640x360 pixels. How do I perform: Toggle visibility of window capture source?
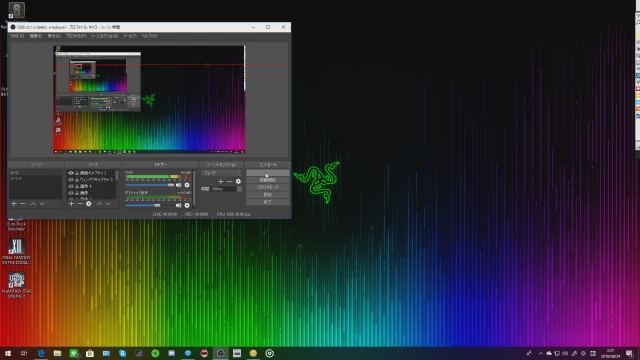click(x=71, y=180)
